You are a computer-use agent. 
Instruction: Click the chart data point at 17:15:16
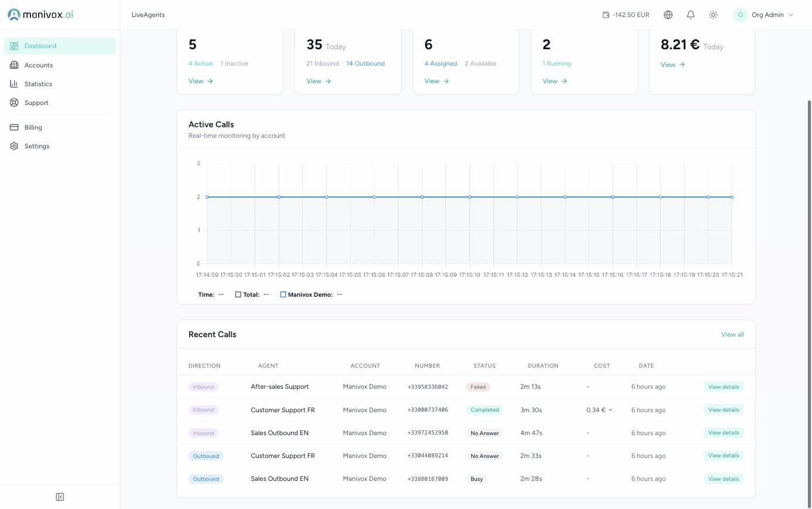tap(613, 197)
